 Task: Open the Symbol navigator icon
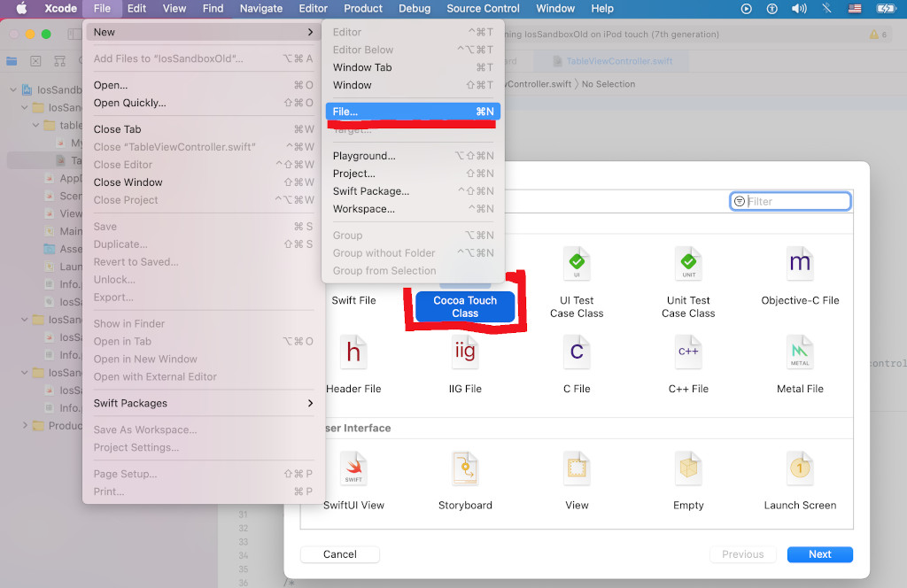click(x=59, y=61)
